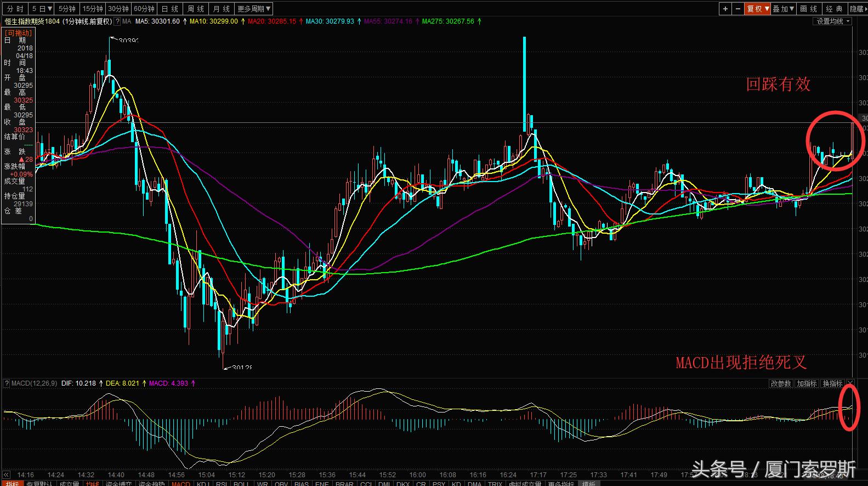The width and height of the screenshot is (868, 486).
Task: Enable the 日线 daily chart period
Action: [x=170, y=9]
